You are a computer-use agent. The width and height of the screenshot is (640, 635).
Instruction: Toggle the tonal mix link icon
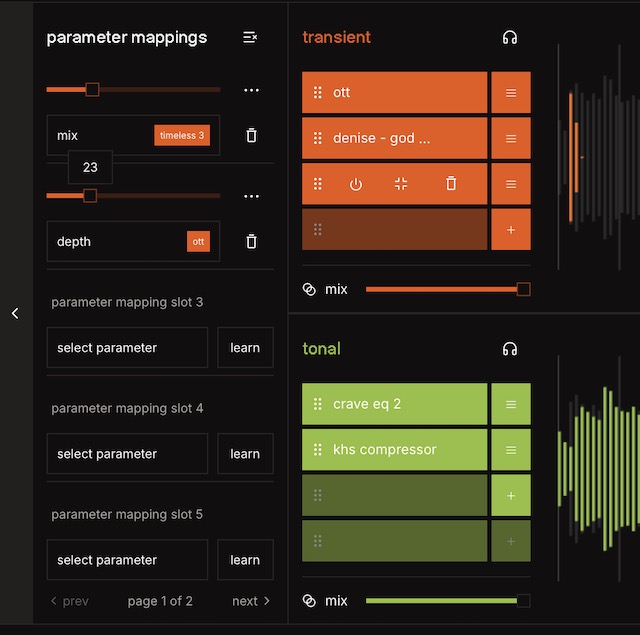309,601
